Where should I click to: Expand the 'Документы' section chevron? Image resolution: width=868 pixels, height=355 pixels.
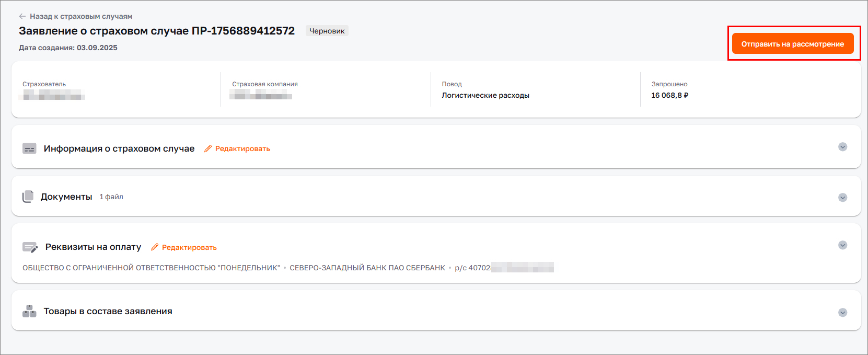pos(843,198)
